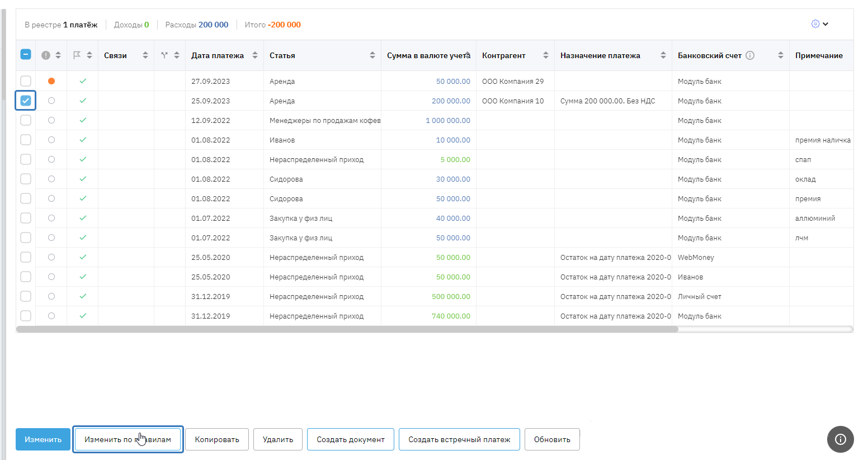Click the horizontal scrollbar under the table
Viewport: 868px width, 460px height.
pos(347,329)
